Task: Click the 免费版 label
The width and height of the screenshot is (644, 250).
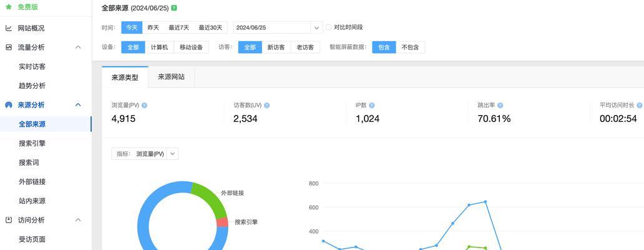Action: tap(28, 7)
